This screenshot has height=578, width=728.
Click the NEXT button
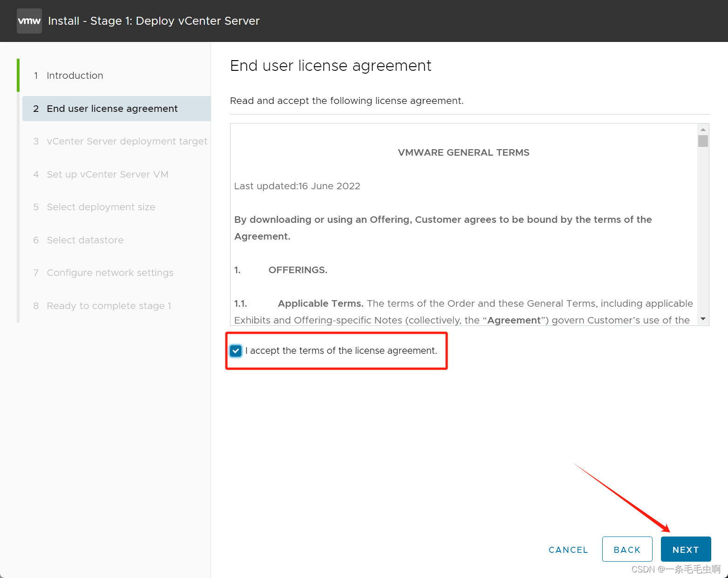686,549
